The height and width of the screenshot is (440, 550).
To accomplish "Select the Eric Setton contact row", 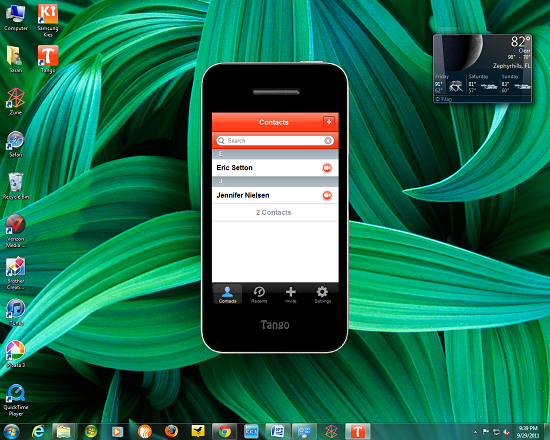I will pyautogui.click(x=275, y=168).
